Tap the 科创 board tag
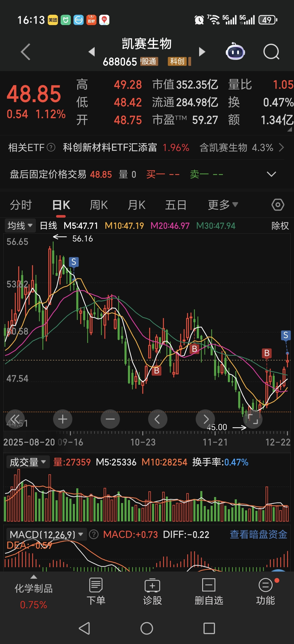Image resolution: width=294 pixels, height=644 pixels. coord(177,61)
